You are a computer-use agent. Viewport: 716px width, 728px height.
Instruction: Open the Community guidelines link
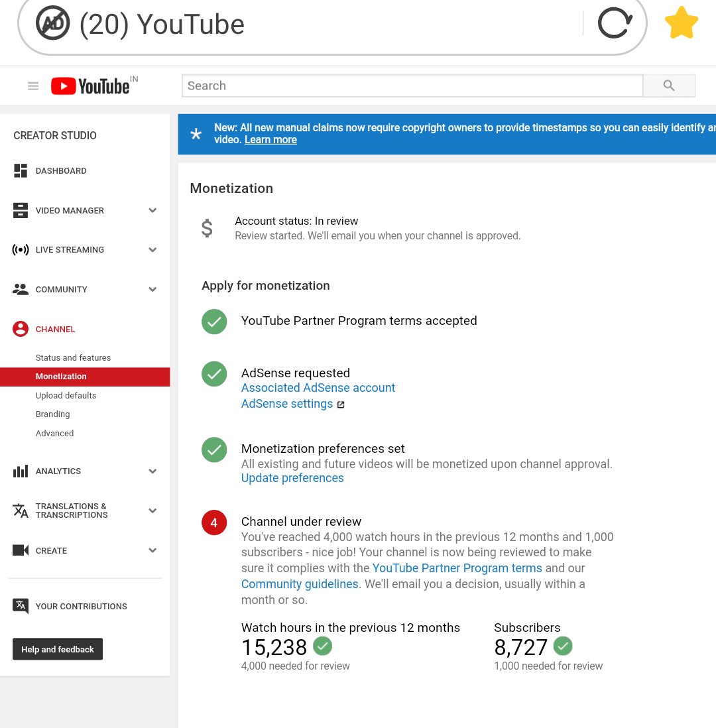(x=300, y=584)
